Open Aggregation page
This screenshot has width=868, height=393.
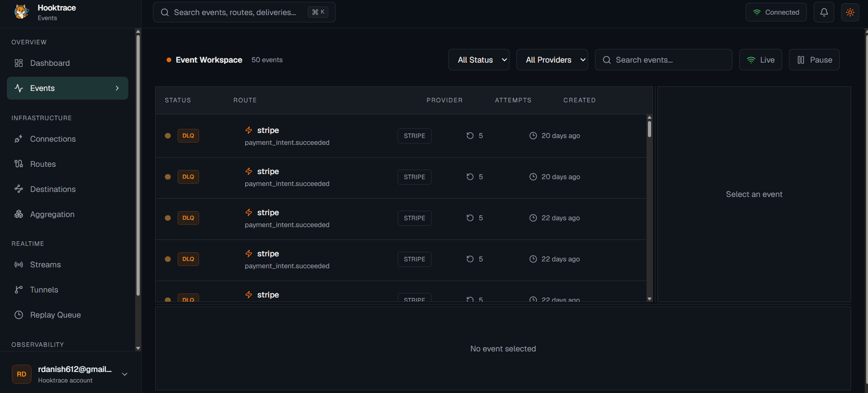click(68, 214)
